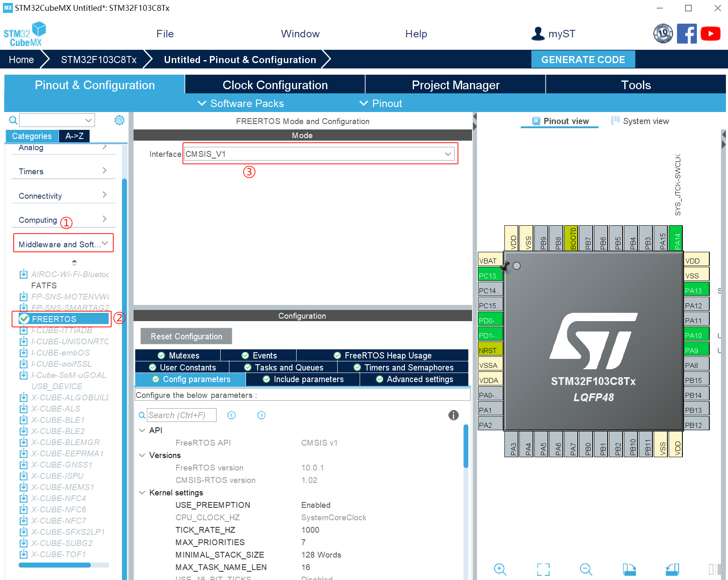Viewport: 728px width, 580px height.
Task: Click the STM32CubeMX logo
Action: pos(25,34)
